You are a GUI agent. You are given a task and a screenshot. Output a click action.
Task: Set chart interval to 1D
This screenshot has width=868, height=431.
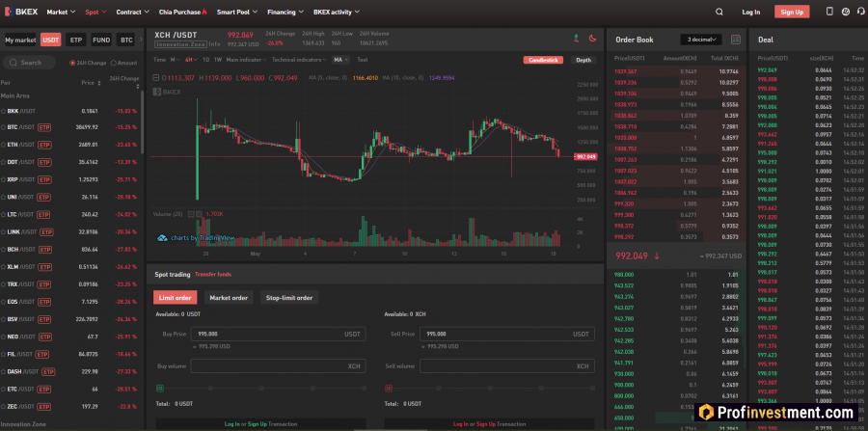(x=206, y=60)
